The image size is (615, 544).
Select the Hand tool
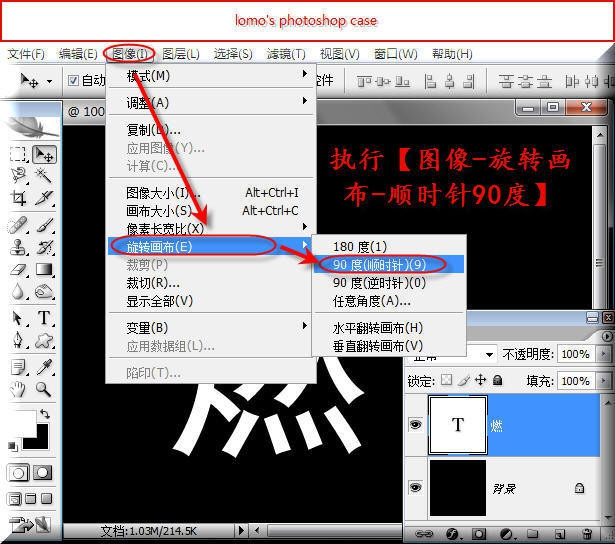click(18, 389)
